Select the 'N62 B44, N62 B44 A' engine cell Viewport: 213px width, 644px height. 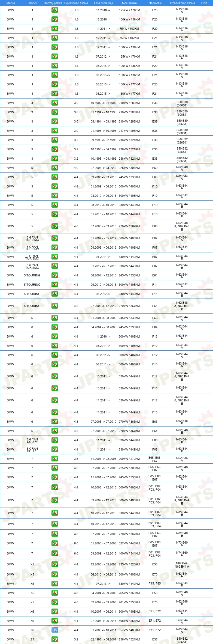tap(182, 565)
